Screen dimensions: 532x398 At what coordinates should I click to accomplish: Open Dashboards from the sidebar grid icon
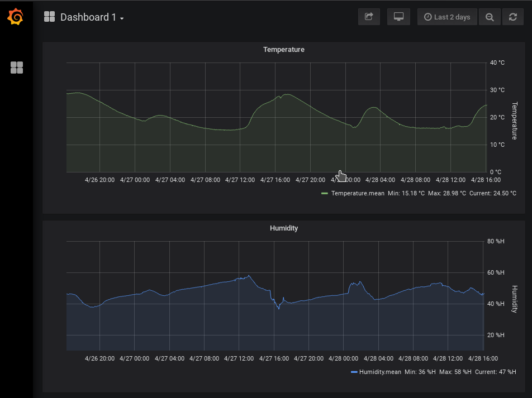click(17, 68)
